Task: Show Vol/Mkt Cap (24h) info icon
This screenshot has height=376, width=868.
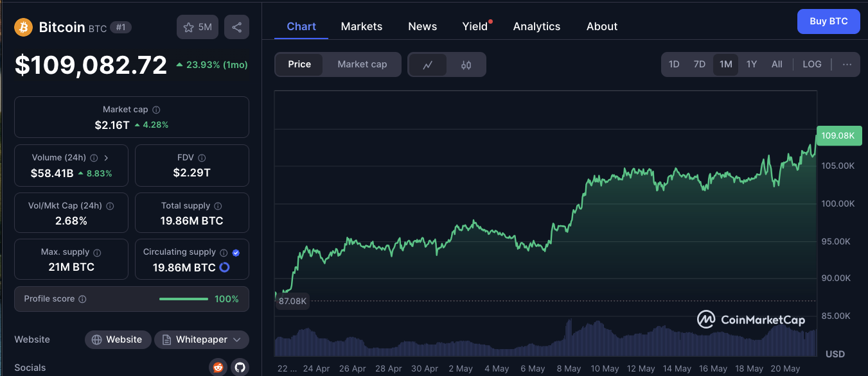Action: click(x=110, y=206)
